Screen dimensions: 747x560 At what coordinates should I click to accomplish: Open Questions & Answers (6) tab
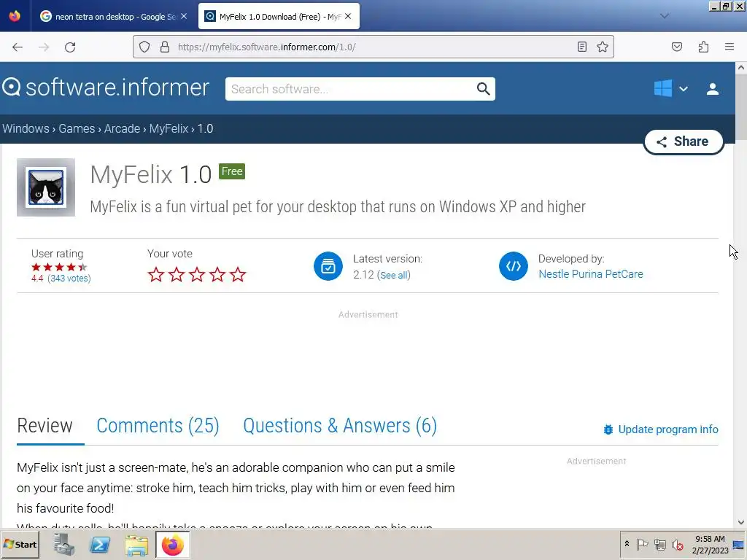(x=340, y=426)
